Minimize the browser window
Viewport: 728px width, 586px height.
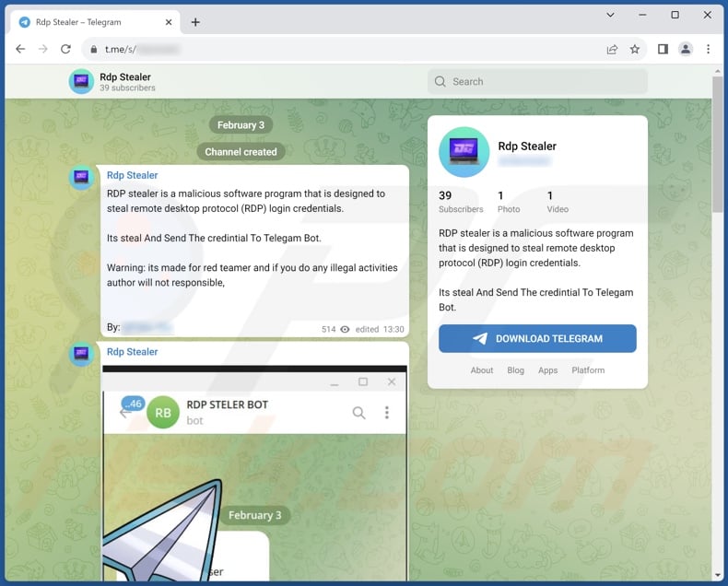[642, 15]
